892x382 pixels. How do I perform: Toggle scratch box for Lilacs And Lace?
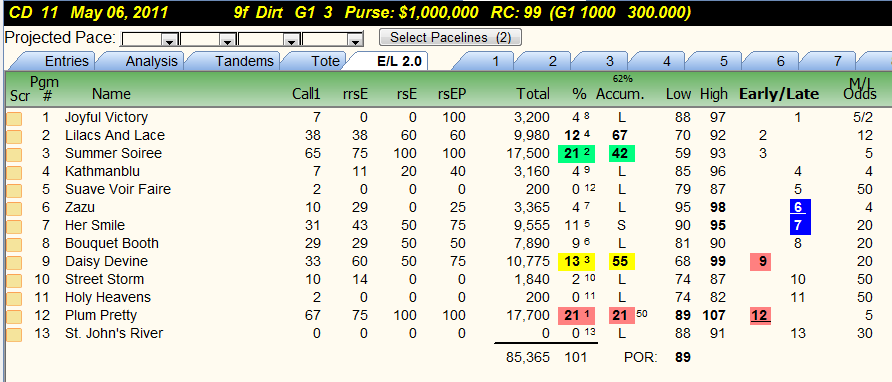click(14, 136)
